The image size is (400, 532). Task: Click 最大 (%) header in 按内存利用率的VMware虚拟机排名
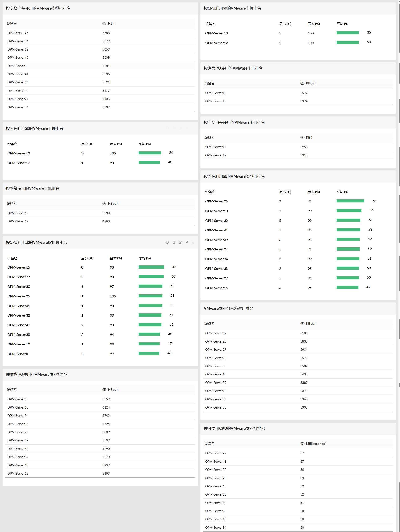(314, 192)
